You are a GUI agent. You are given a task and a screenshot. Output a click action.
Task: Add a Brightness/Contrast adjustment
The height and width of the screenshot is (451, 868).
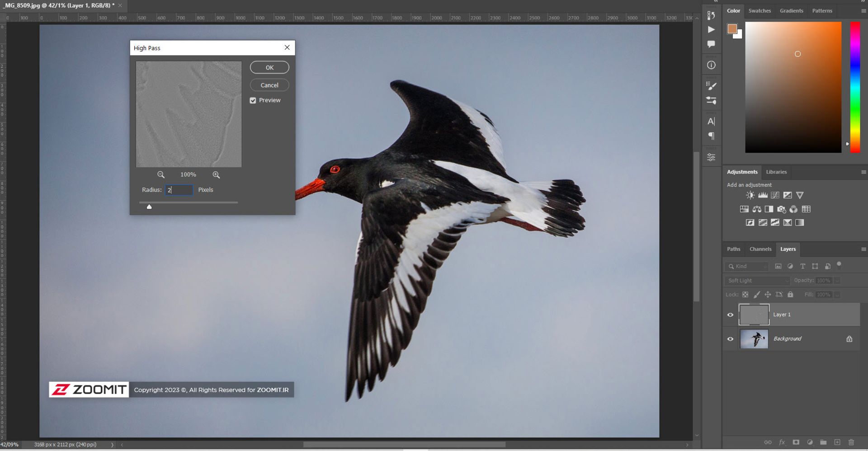pyautogui.click(x=750, y=195)
